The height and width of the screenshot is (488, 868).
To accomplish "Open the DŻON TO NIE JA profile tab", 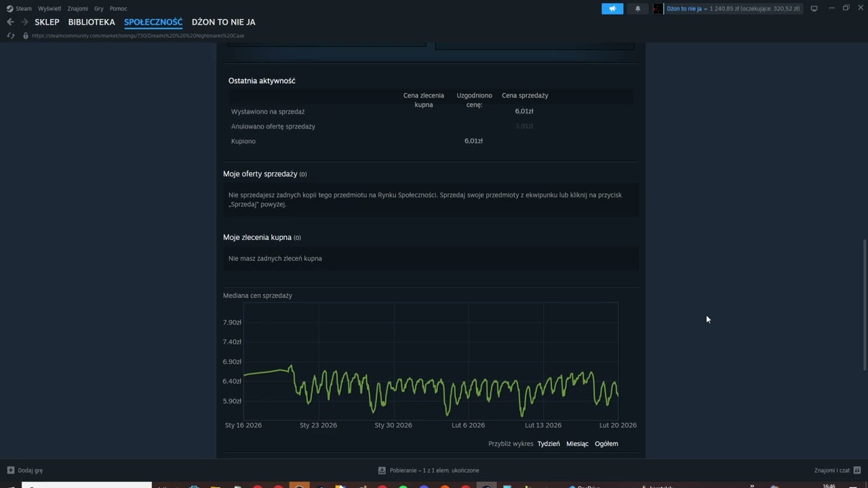I will pyautogui.click(x=224, y=22).
